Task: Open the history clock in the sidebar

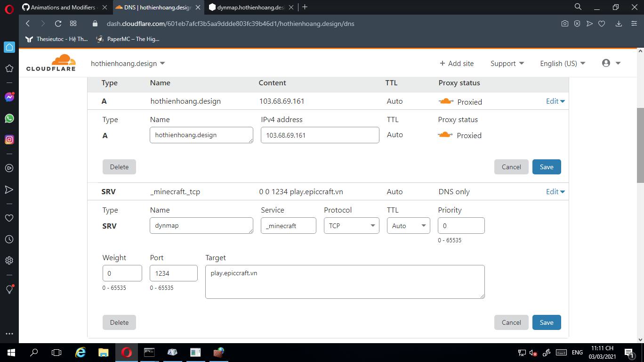Action: (x=9, y=239)
